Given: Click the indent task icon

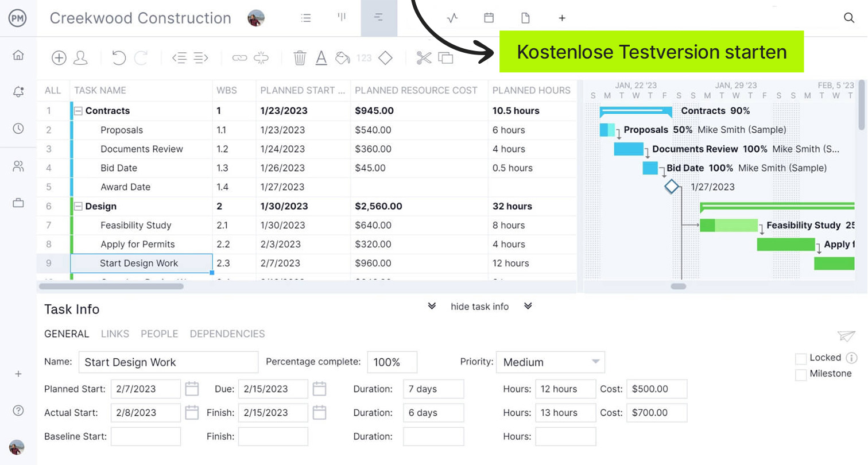Looking at the screenshot, I should [x=200, y=57].
